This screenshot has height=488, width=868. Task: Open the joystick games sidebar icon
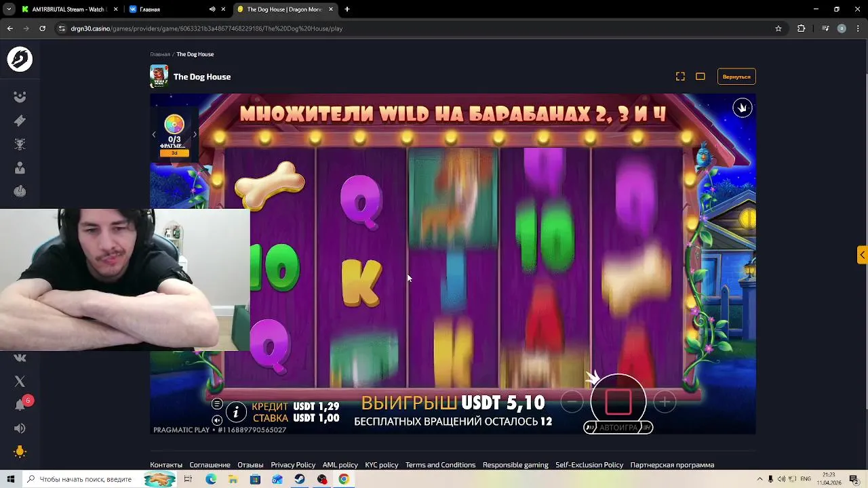coord(20,191)
